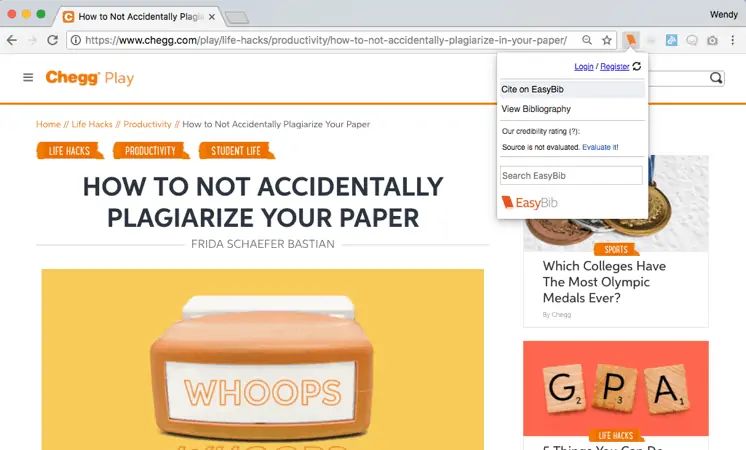The image size is (746, 450).
Task: Click the zoom magnifier in address bar
Action: pyautogui.click(x=587, y=40)
